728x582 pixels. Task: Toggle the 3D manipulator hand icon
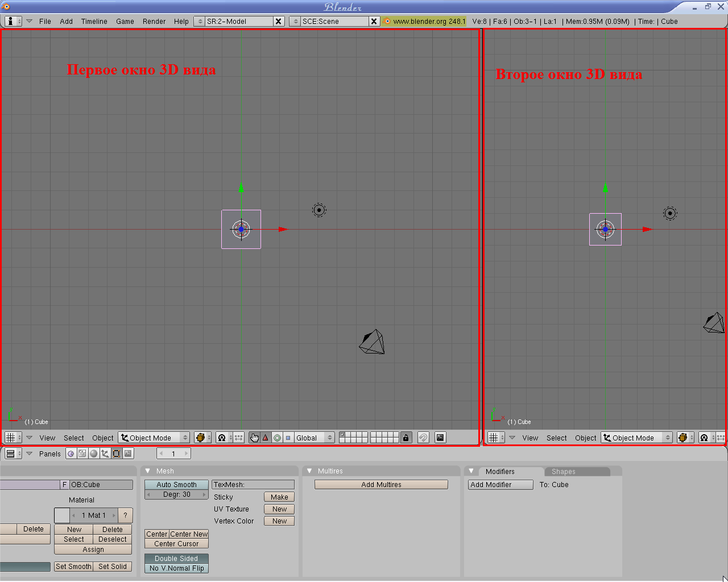(x=254, y=438)
